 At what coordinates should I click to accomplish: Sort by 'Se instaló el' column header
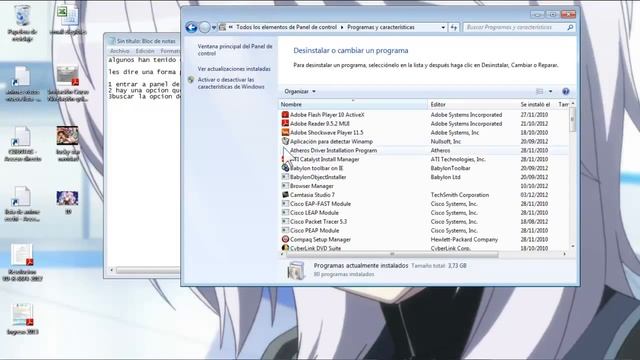536,105
